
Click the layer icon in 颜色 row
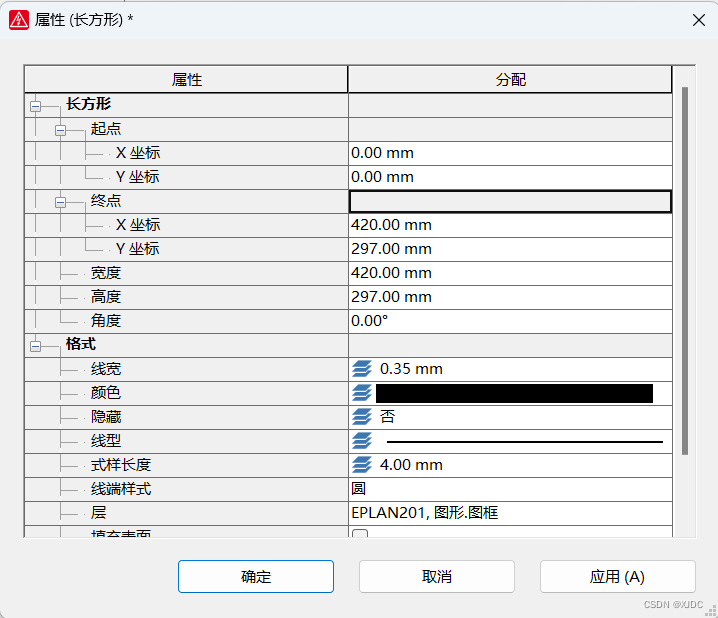[361, 393]
